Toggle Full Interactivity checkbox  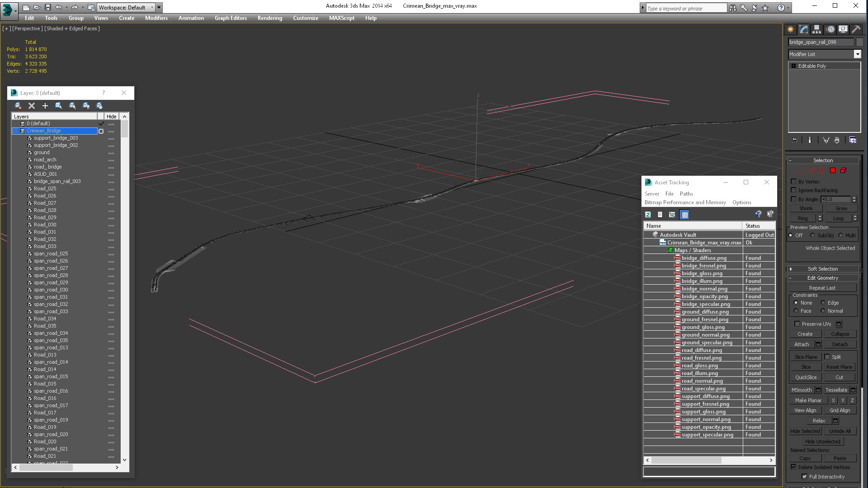804,476
